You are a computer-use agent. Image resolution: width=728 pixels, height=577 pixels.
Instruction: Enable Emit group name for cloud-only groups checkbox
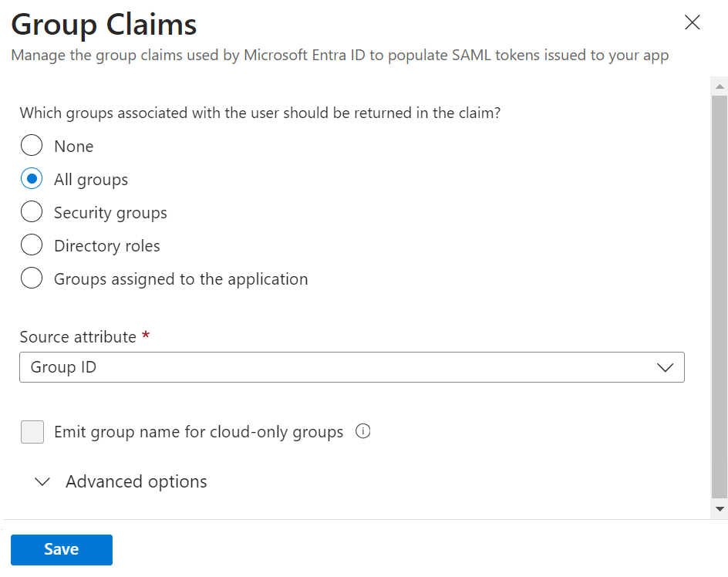[x=32, y=432]
